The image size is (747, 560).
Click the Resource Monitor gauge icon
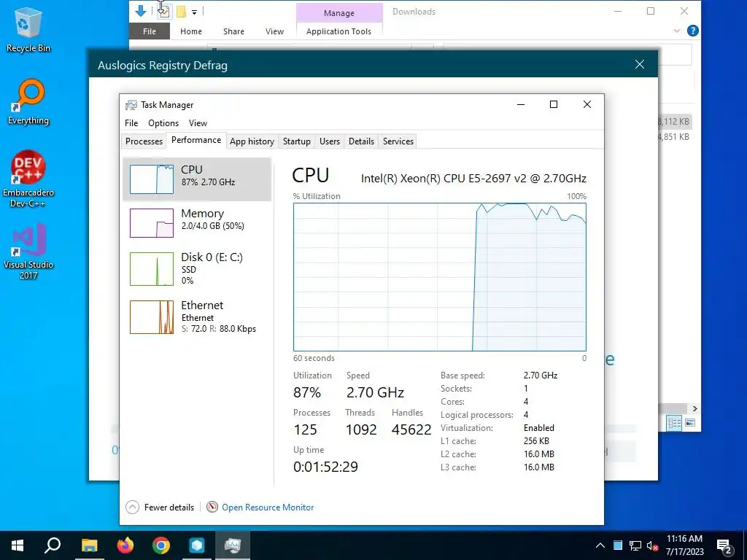212,507
